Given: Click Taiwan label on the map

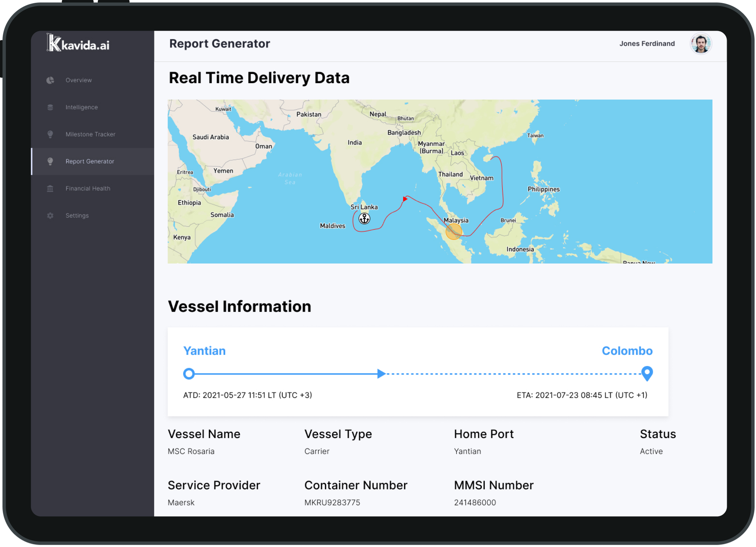Looking at the screenshot, I should tap(535, 136).
